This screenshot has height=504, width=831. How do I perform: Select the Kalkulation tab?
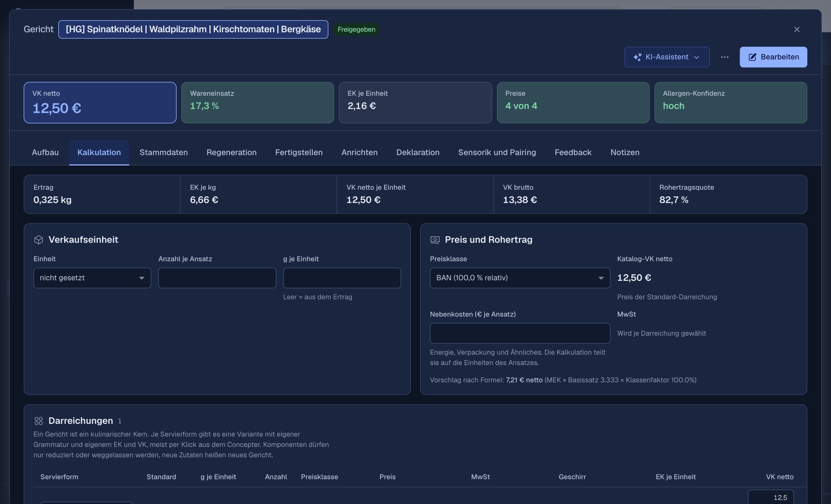tap(99, 152)
